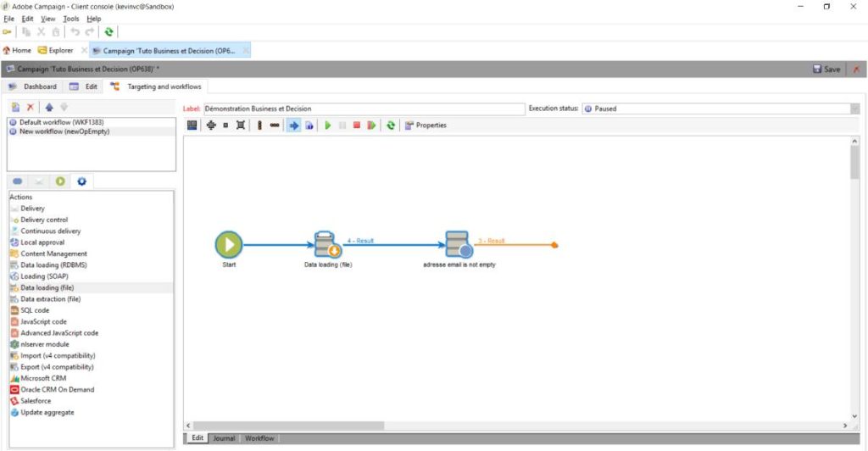Click the new workflow icon above workflow list
This screenshot has width=868, height=451.
tap(15, 108)
